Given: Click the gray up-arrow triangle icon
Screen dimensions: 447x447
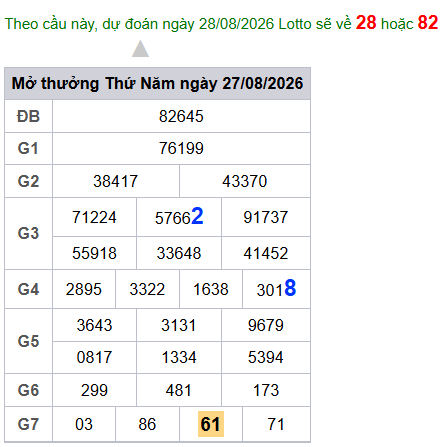Looking at the screenshot, I should pos(140,49).
